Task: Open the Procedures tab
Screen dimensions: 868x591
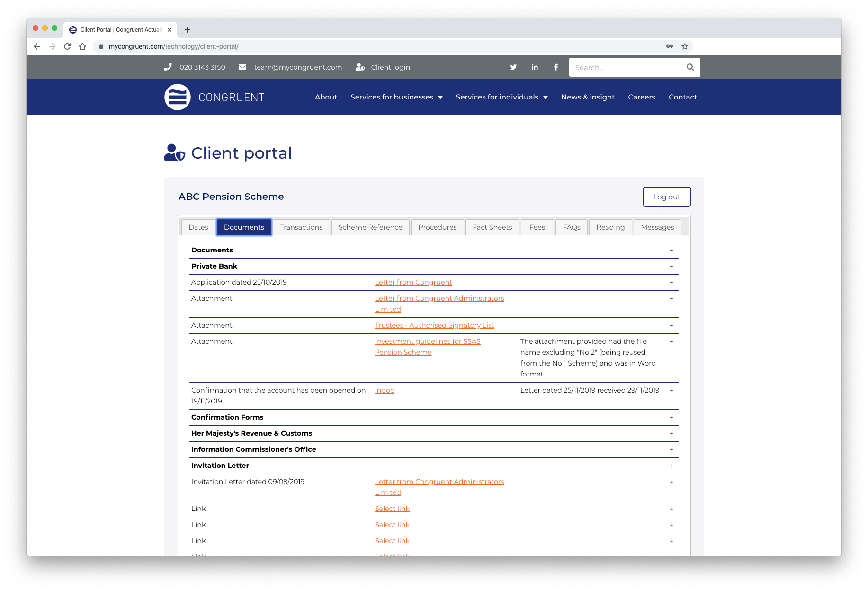Action: tap(438, 227)
